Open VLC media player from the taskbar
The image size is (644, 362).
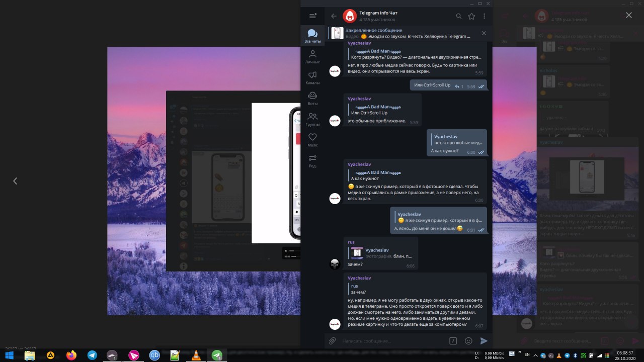[x=196, y=355]
